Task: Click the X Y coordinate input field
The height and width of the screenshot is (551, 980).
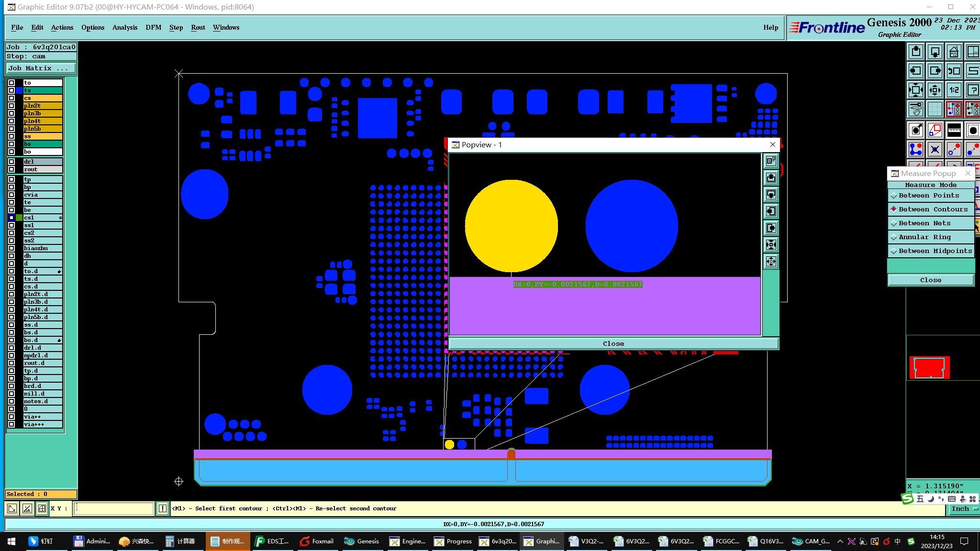Action: 113,508
